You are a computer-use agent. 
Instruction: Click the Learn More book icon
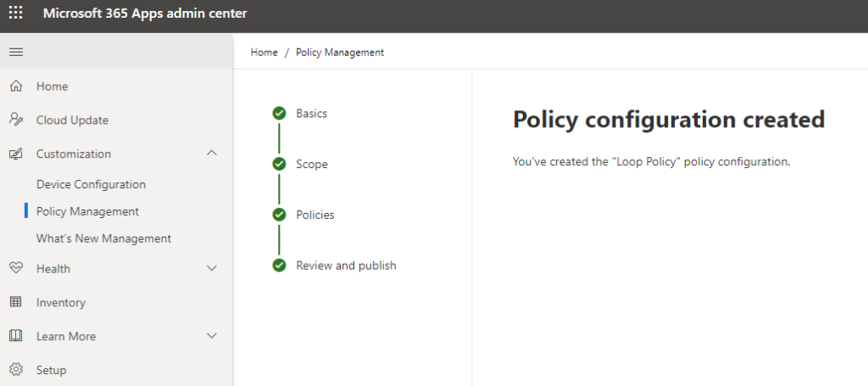tap(16, 336)
